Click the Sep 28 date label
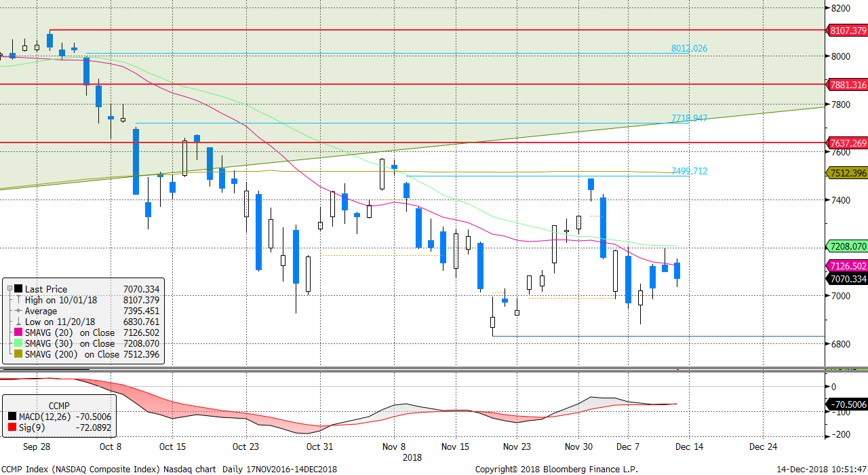 point(35,446)
